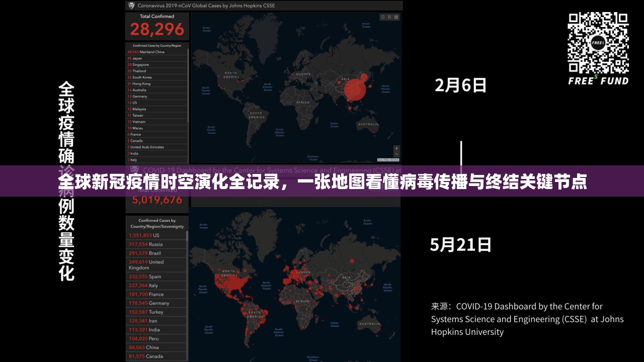This screenshot has height=362, width=644.
Task: Open the legend list icon on the map toolbar
Action: coord(389,17)
